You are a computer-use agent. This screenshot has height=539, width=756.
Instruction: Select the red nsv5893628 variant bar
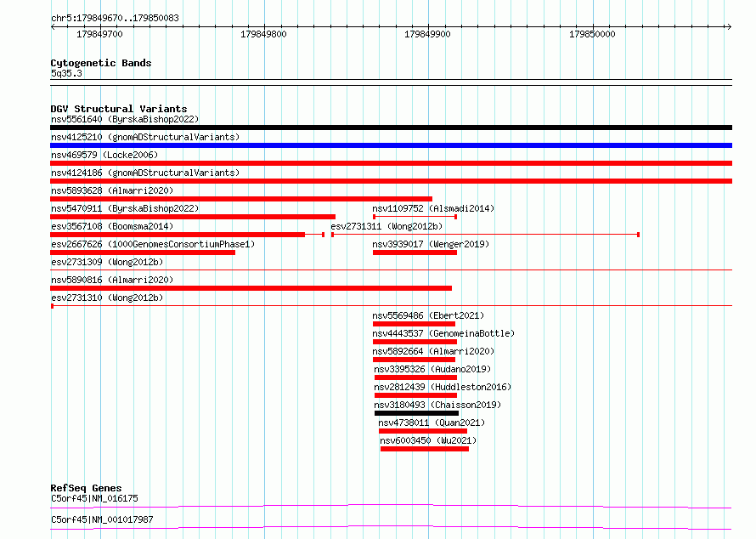[241, 199]
